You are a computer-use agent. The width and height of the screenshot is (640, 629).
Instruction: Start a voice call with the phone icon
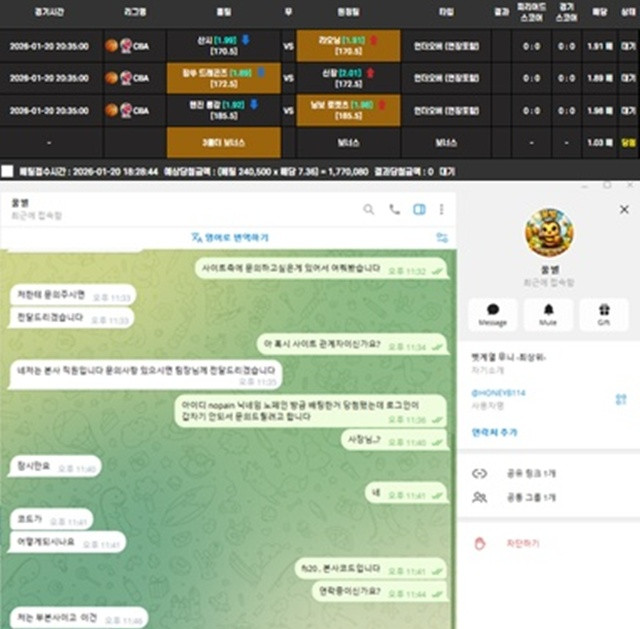[x=395, y=209]
